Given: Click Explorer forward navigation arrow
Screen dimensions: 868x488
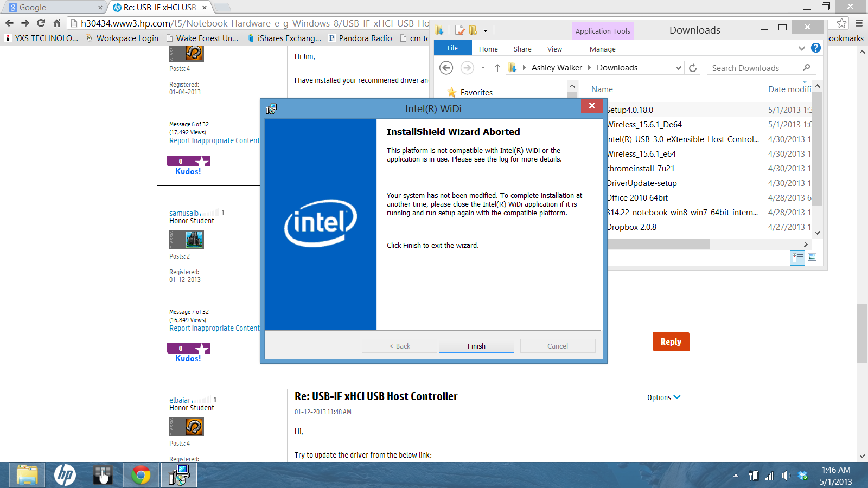Looking at the screenshot, I should [467, 68].
